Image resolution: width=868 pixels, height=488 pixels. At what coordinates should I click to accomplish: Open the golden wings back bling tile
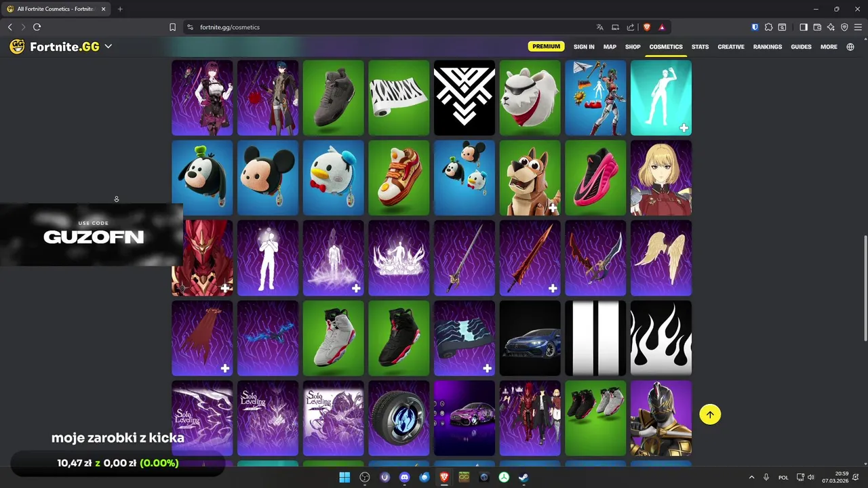pyautogui.click(x=661, y=258)
